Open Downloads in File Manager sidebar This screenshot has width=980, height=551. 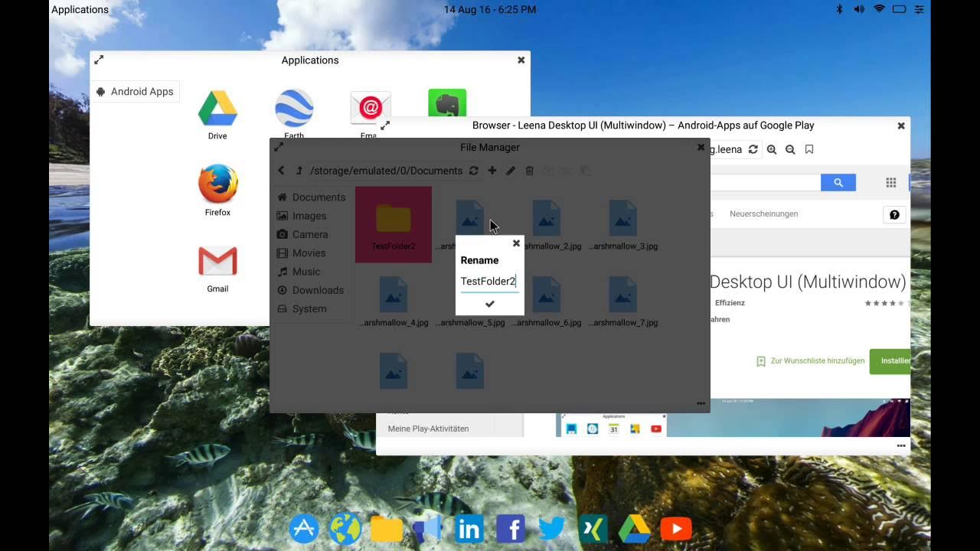[310, 290]
